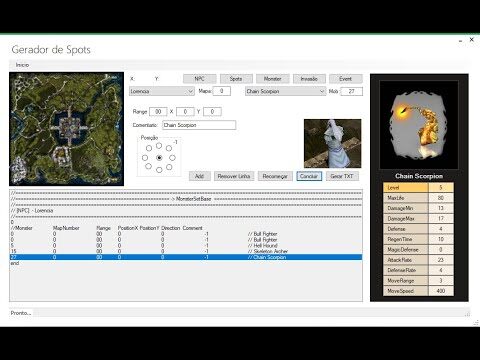480x360 pixels.
Task: Minimize the Gerador de Spots window
Action: point(460,40)
